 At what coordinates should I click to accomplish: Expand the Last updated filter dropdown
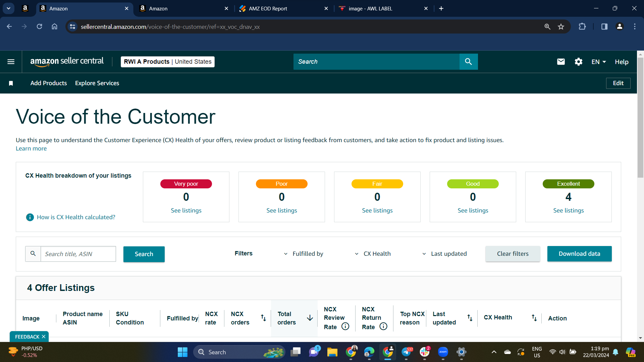coord(444,254)
